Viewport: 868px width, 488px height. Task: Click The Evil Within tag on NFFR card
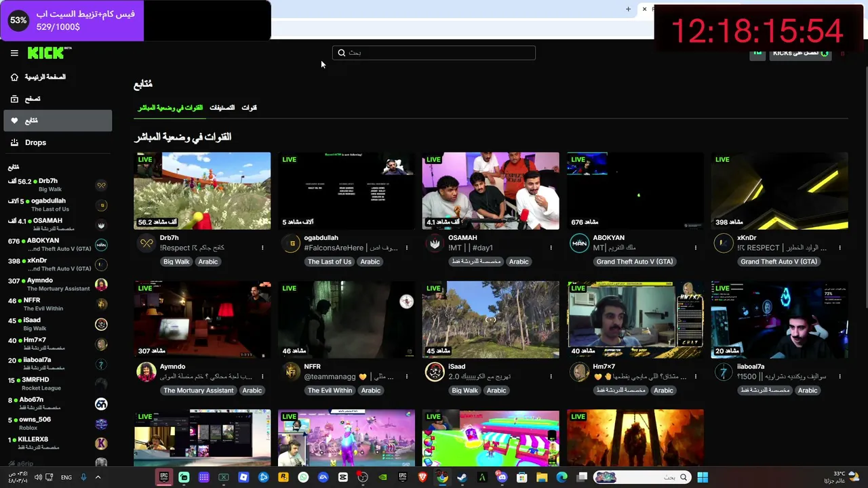[330, 390]
